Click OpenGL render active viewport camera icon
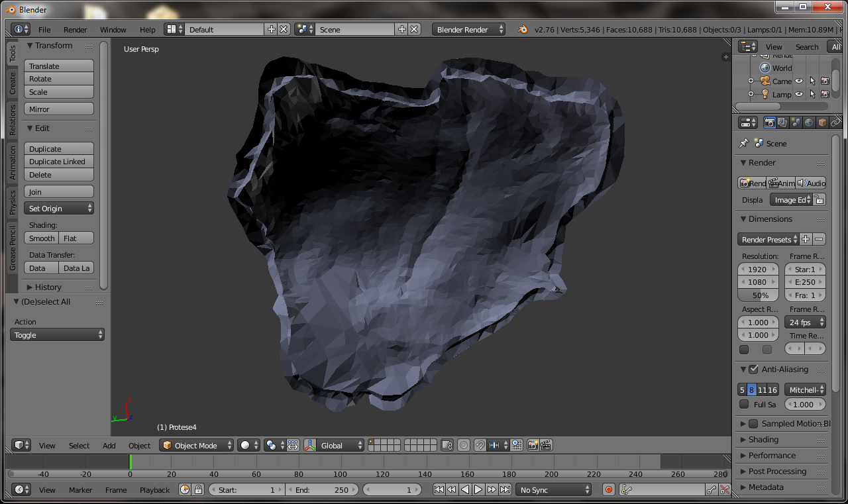848x504 pixels. tap(533, 445)
